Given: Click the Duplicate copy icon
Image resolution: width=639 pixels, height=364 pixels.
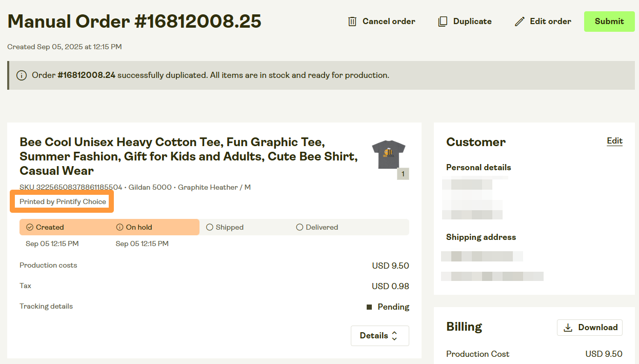Looking at the screenshot, I should [443, 22].
